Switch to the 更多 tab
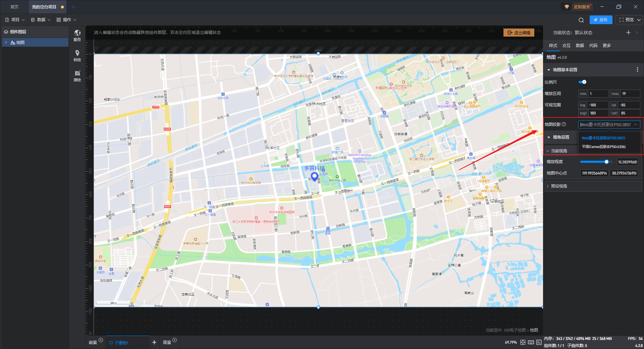644x349 pixels. [x=606, y=46]
